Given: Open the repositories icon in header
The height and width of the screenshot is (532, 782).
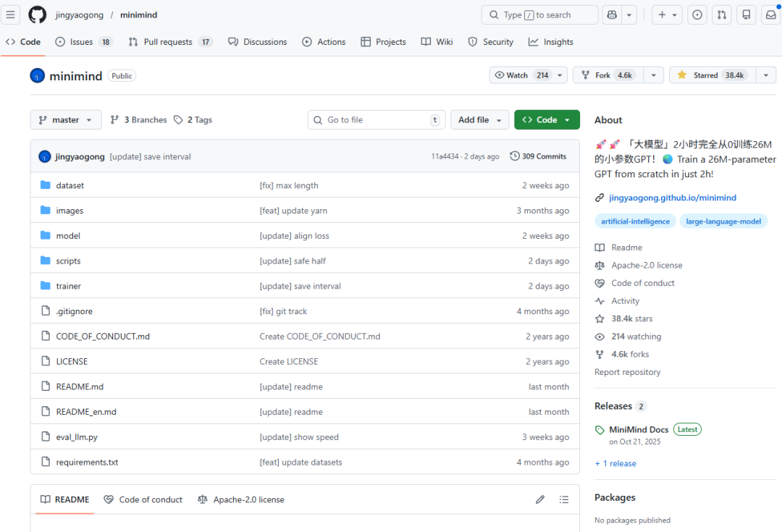Looking at the screenshot, I should (746, 15).
